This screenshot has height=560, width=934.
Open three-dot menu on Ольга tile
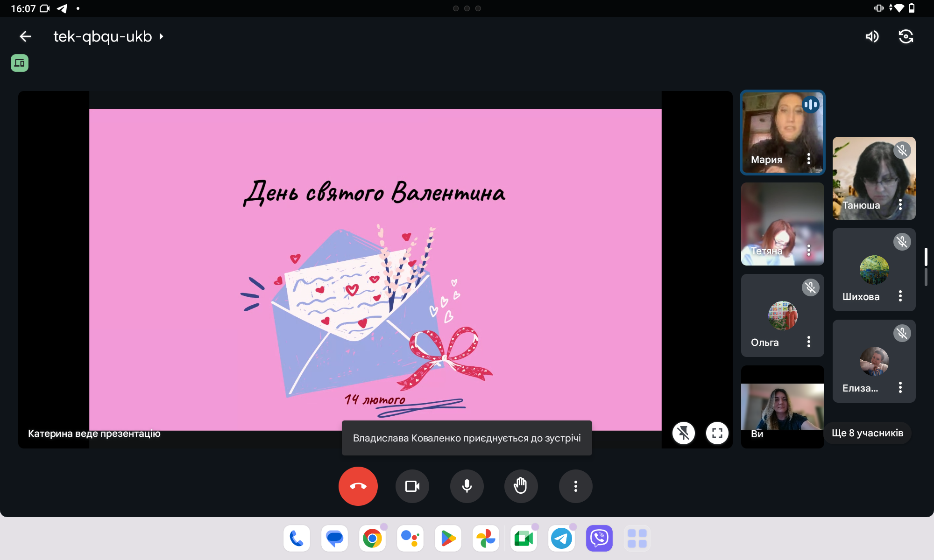point(809,342)
